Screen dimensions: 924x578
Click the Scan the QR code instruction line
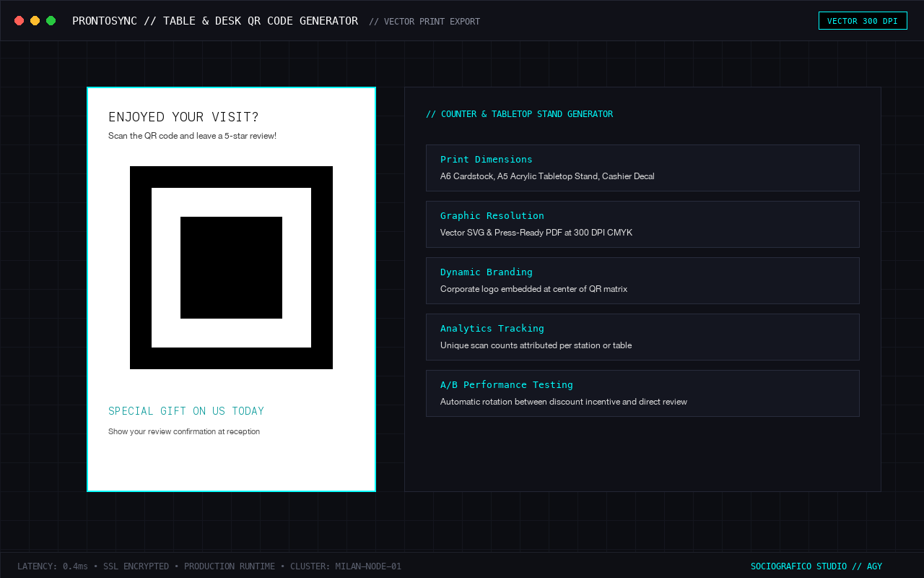(192, 136)
